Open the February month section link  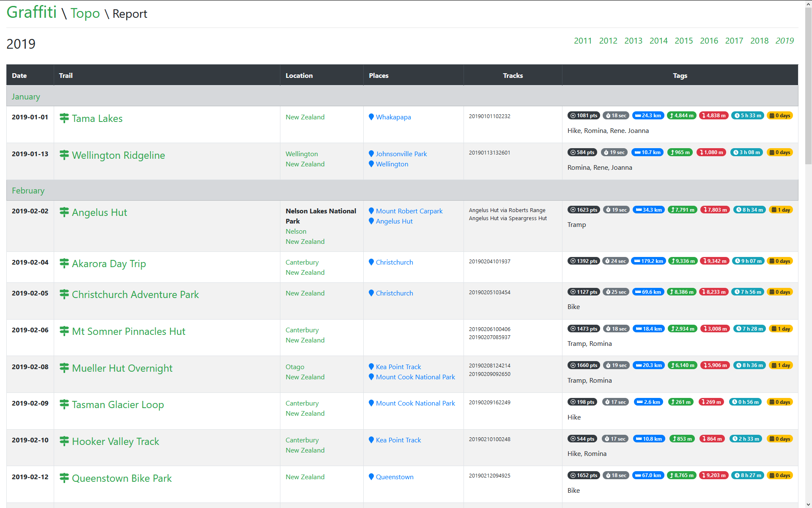coord(28,190)
